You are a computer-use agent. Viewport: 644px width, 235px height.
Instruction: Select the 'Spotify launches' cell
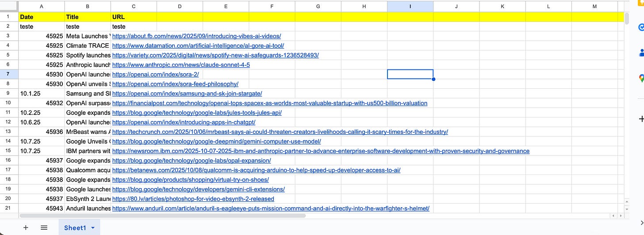click(88, 55)
